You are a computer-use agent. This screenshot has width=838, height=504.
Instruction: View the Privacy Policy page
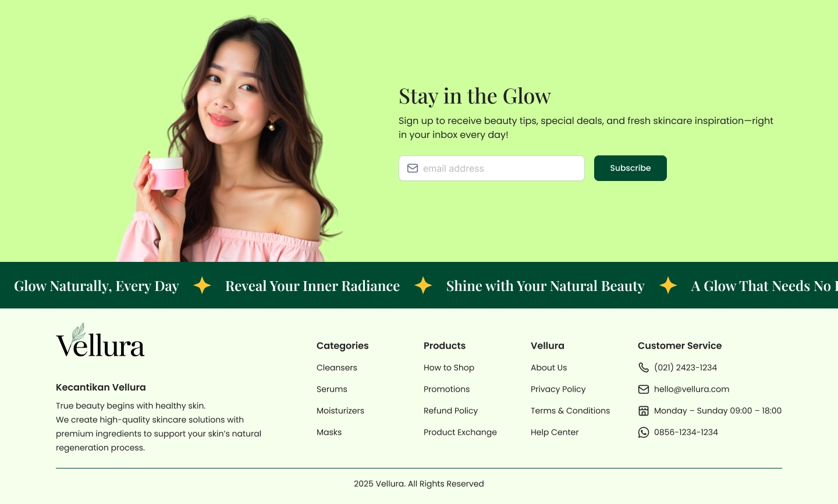(558, 389)
